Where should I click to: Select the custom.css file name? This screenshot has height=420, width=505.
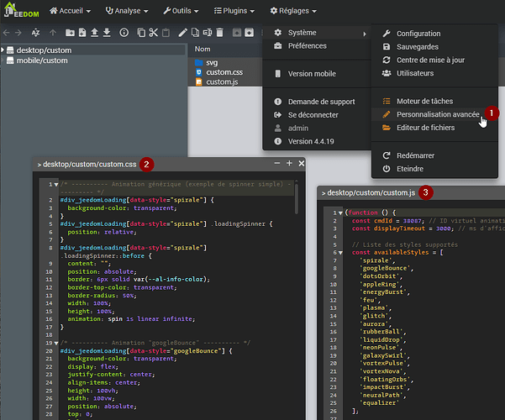pyautogui.click(x=224, y=72)
